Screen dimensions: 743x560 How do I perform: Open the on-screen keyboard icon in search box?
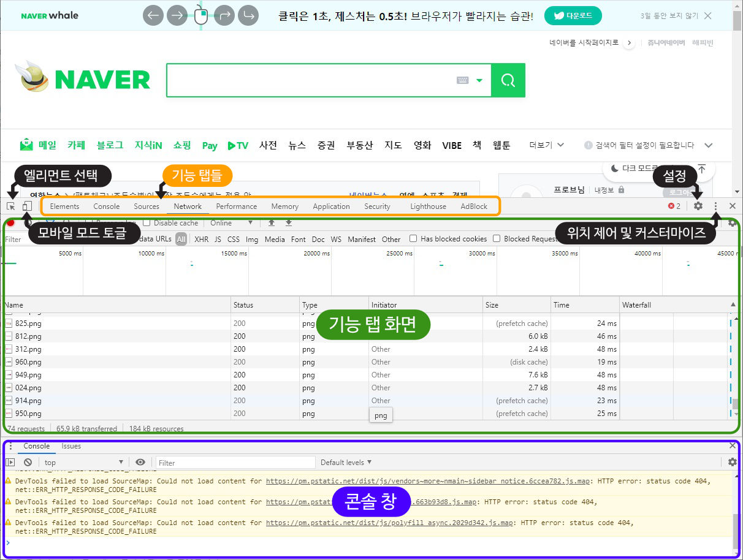(x=463, y=80)
